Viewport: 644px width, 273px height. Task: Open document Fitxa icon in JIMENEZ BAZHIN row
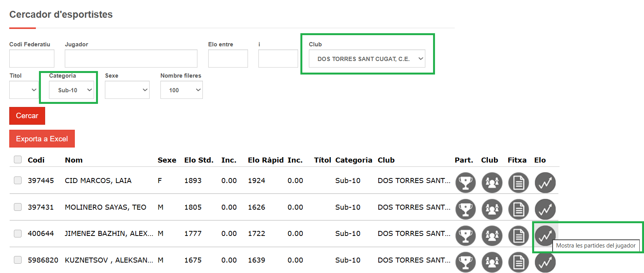click(x=519, y=236)
